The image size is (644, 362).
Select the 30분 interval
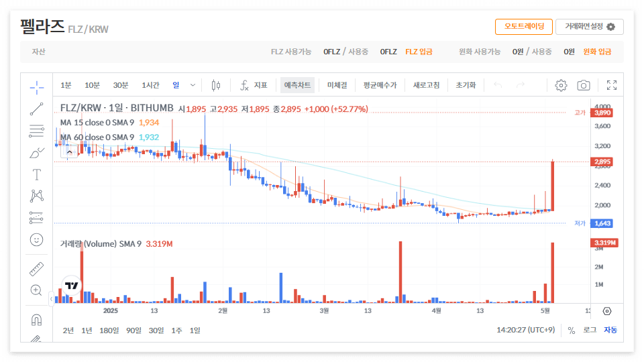click(120, 85)
